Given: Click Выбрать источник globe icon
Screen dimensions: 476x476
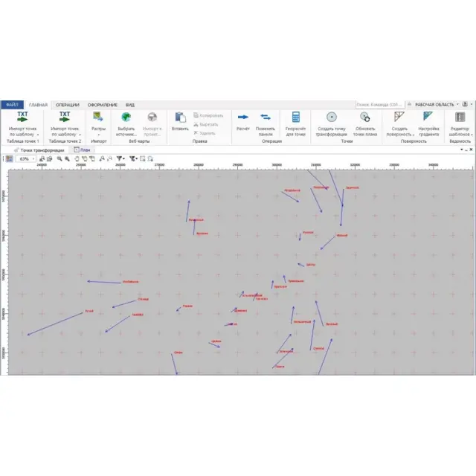Looking at the screenshot, I should (x=126, y=118).
